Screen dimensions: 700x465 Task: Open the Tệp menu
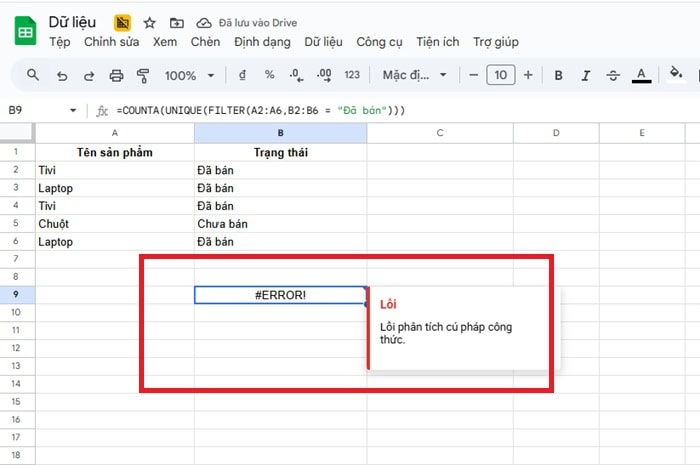(60, 42)
